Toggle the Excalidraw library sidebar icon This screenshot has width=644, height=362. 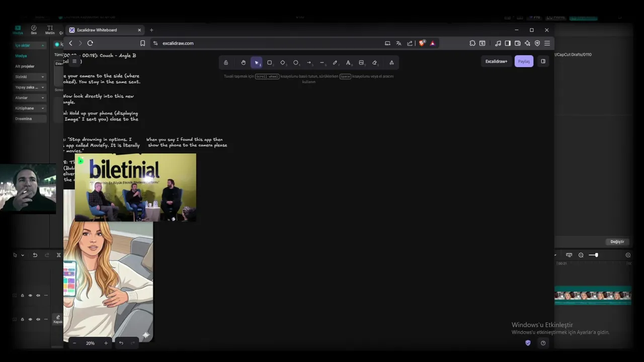tap(543, 61)
